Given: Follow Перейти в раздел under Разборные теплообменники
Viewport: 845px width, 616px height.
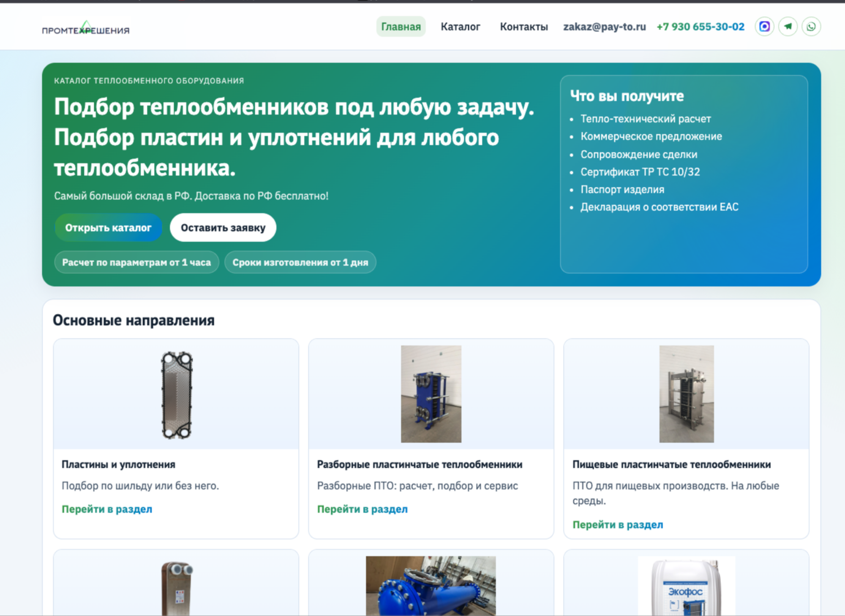Looking at the screenshot, I should (362, 509).
